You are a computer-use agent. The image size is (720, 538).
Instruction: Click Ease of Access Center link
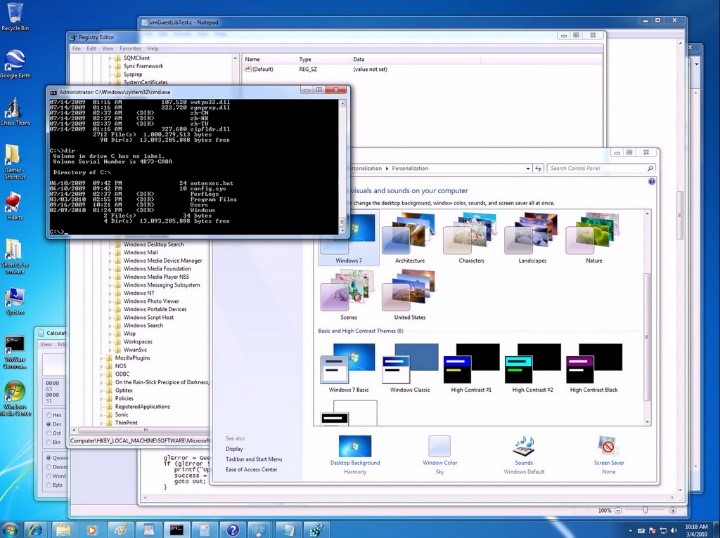[x=251, y=470]
